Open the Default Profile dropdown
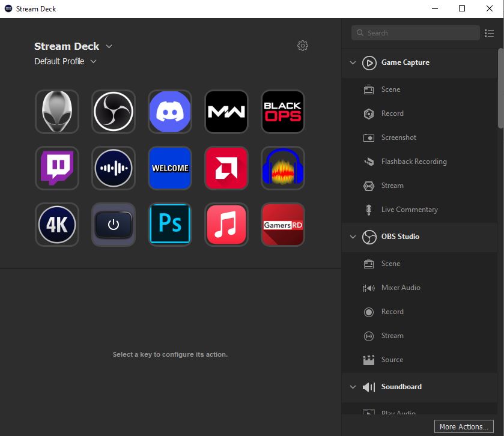504x436 pixels. 93,61
